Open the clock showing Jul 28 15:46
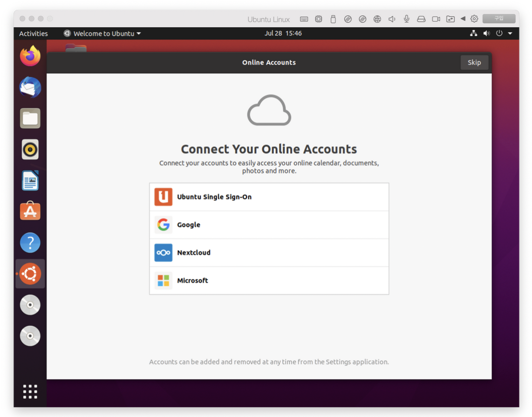Viewport: 532px width, 417px height. click(x=283, y=33)
